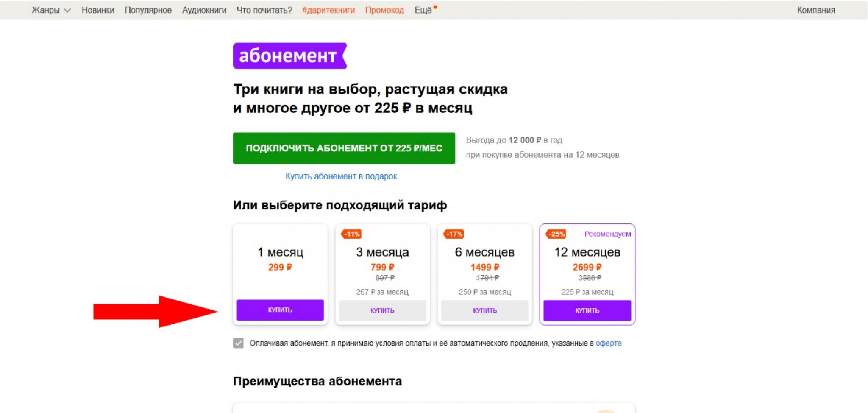Select the 1 месяц plan title
The width and height of the screenshot is (868, 413).
click(280, 252)
